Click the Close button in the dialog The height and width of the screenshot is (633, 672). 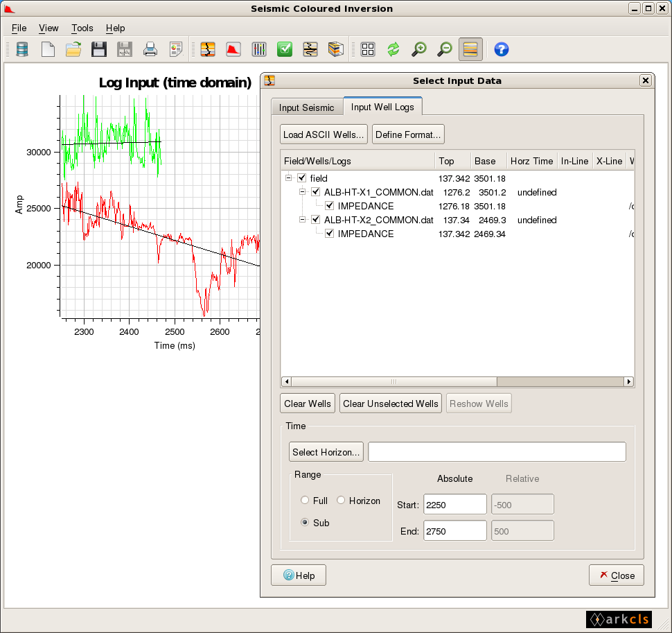617,575
